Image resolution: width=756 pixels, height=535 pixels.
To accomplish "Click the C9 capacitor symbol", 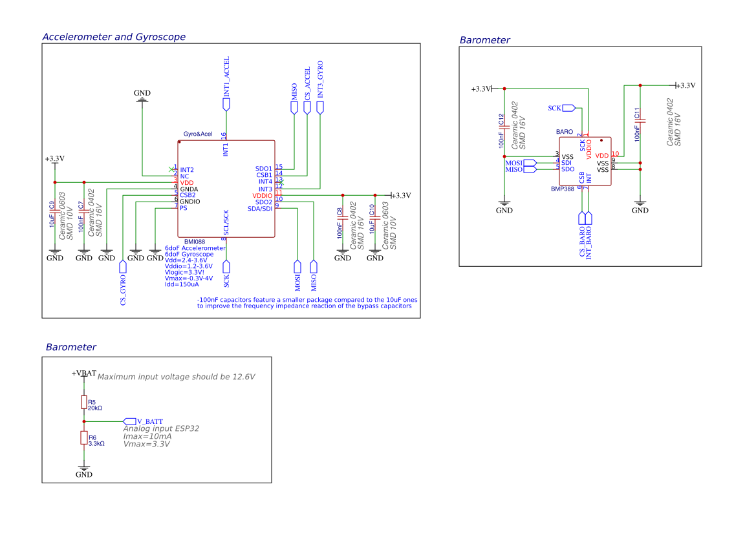I will pos(55,213).
